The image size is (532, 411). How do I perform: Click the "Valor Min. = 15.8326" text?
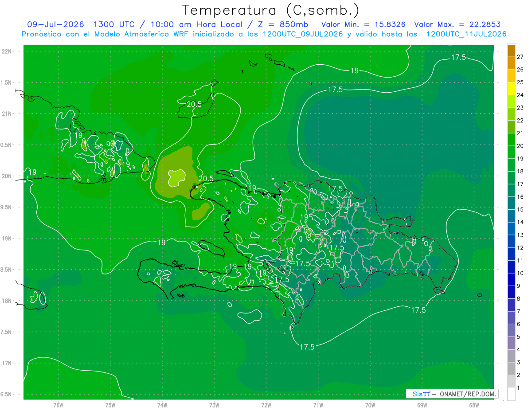(x=363, y=24)
